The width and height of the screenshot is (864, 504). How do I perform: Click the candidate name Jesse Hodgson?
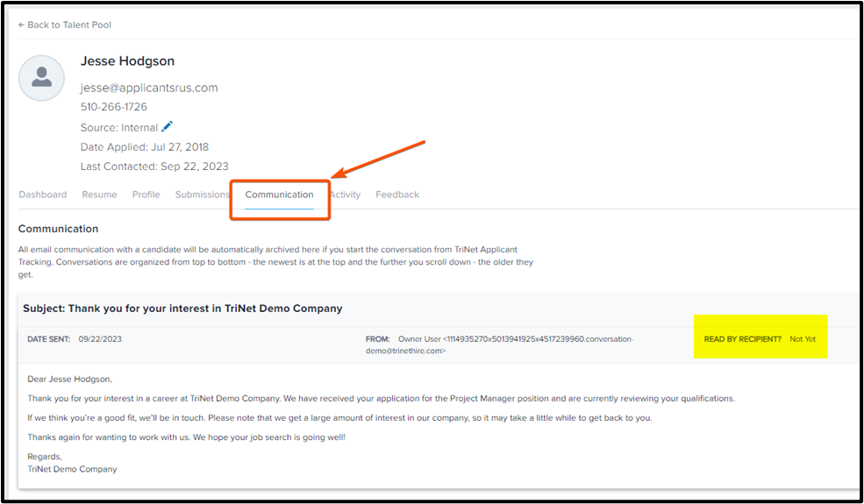click(127, 61)
